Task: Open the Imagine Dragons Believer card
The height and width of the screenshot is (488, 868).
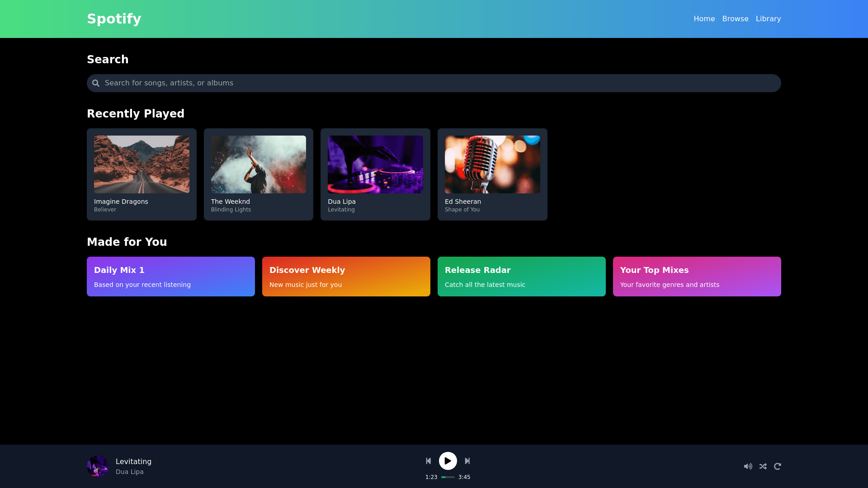Action: 142,174
